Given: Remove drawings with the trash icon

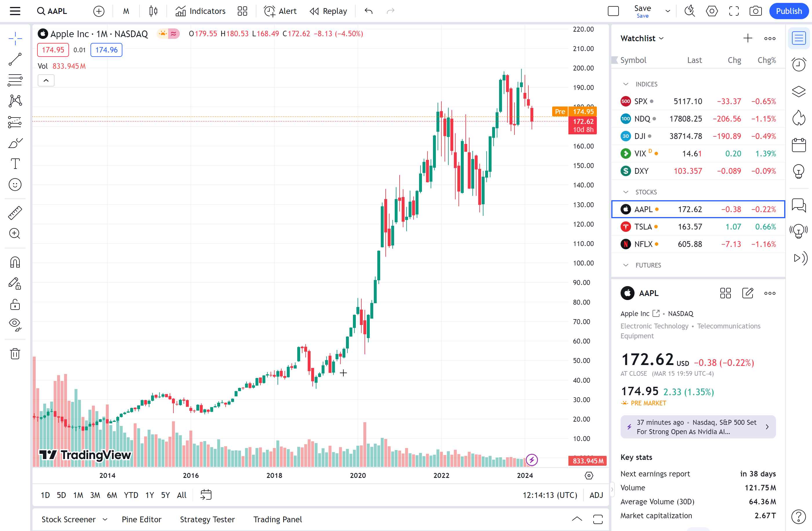Looking at the screenshot, I should [15, 353].
